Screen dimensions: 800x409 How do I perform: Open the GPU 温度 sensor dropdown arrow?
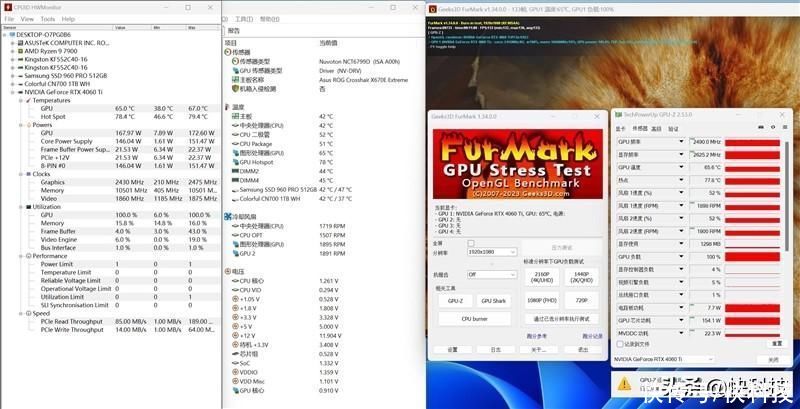[681, 167]
